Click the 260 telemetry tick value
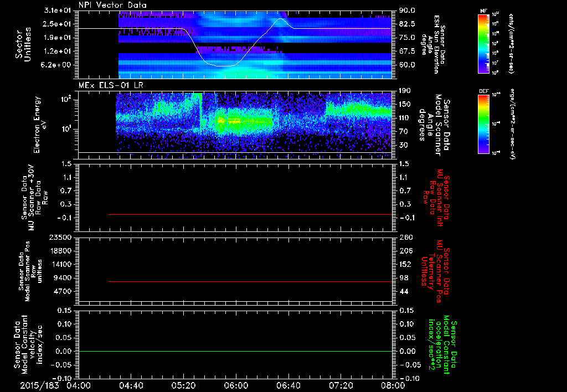 pyautogui.click(x=406, y=237)
